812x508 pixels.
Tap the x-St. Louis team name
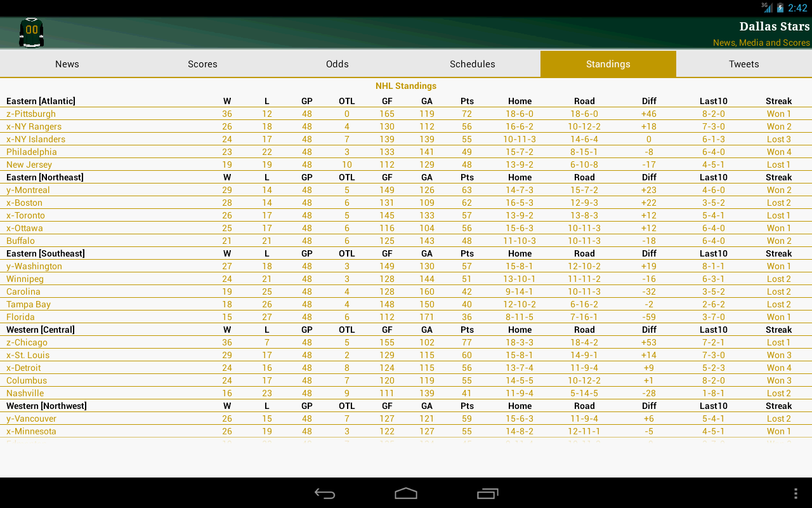tap(28, 355)
